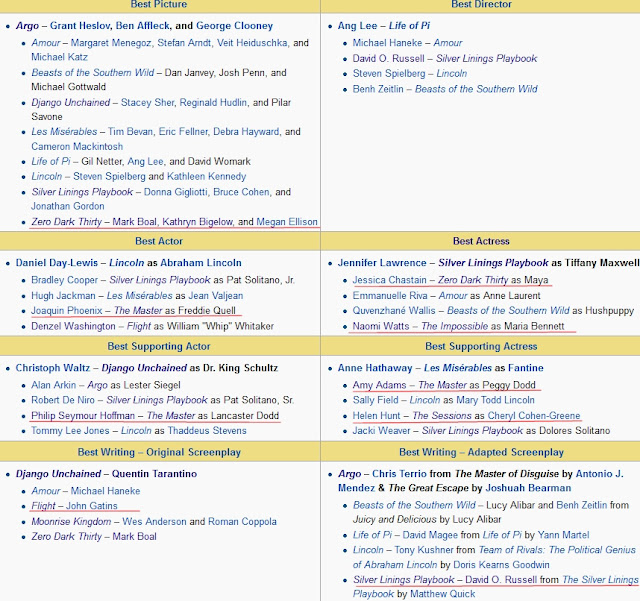This screenshot has height=601, width=640.
Task: Click the Amy Adams link
Action: tap(380, 385)
